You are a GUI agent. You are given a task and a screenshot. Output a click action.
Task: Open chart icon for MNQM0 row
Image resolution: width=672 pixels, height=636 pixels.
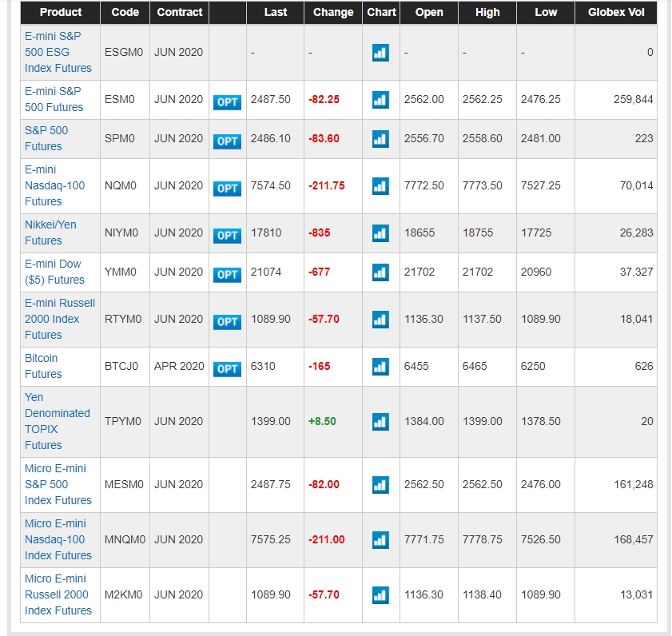click(x=380, y=540)
